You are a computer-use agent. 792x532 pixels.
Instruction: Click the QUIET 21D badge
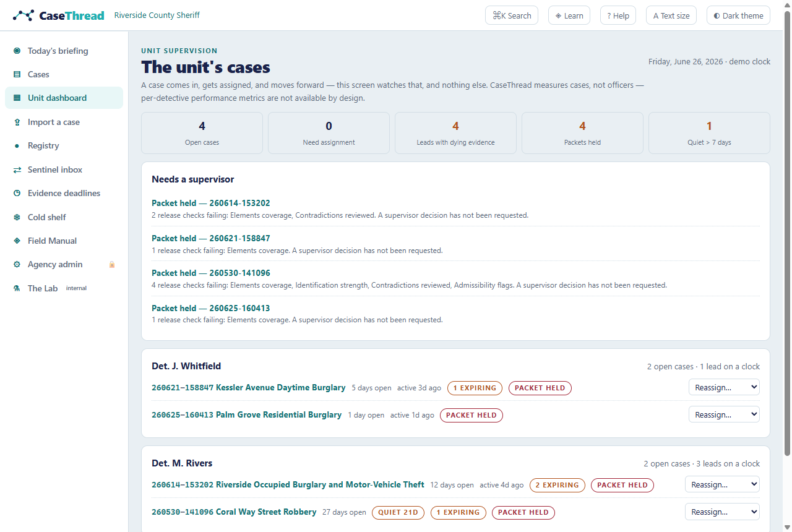[398, 512]
